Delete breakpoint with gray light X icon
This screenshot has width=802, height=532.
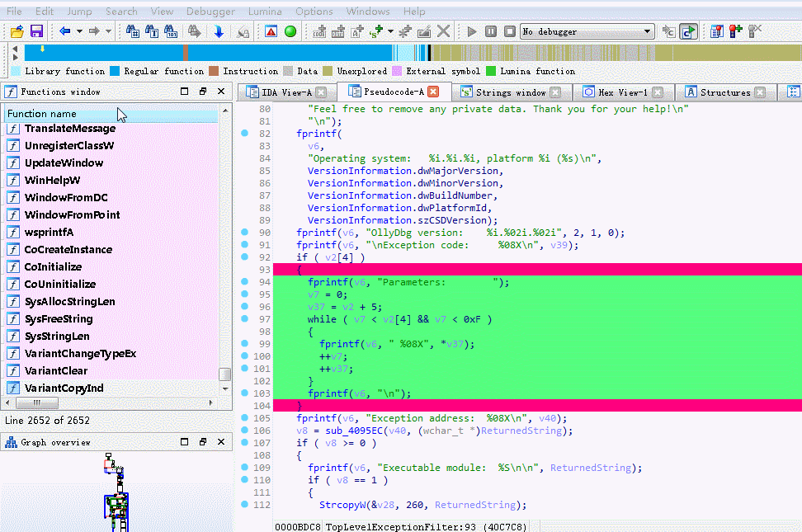pos(755,31)
